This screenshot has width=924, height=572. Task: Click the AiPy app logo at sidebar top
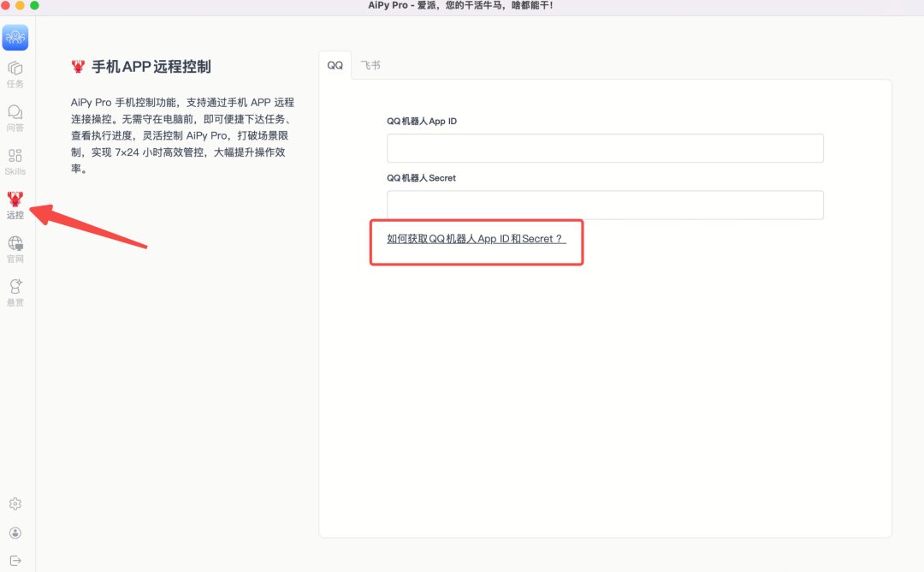pos(15,37)
